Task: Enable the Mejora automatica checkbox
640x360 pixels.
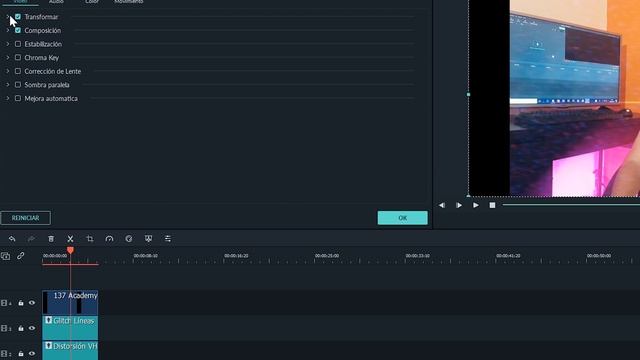Action: pyautogui.click(x=18, y=98)
